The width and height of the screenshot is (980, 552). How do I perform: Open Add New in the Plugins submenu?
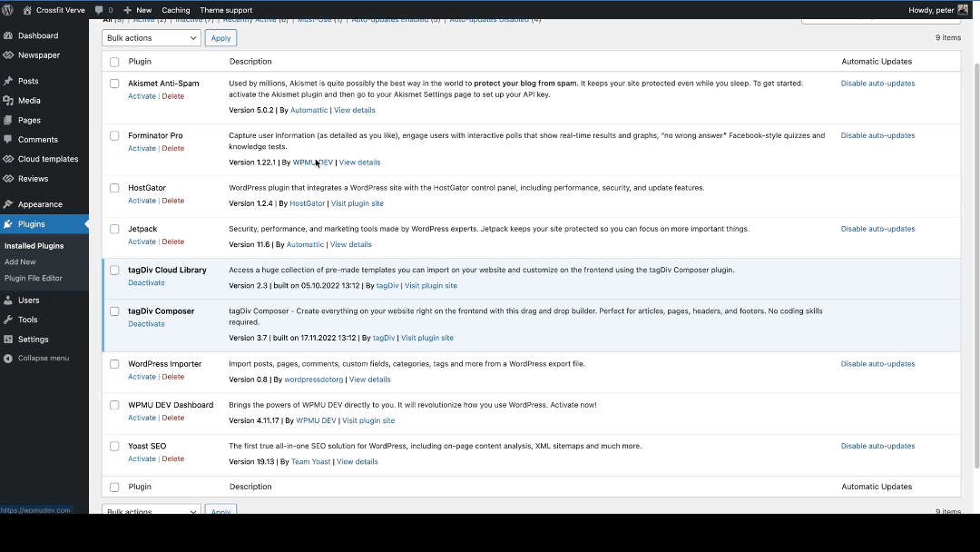click(20, 262)
